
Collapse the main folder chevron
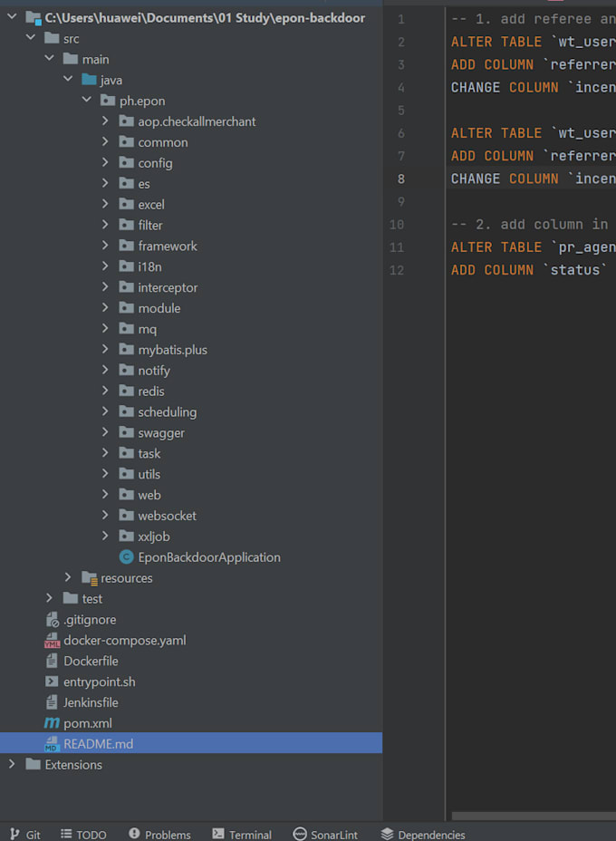pyautogui.click(x=49, y=58)
